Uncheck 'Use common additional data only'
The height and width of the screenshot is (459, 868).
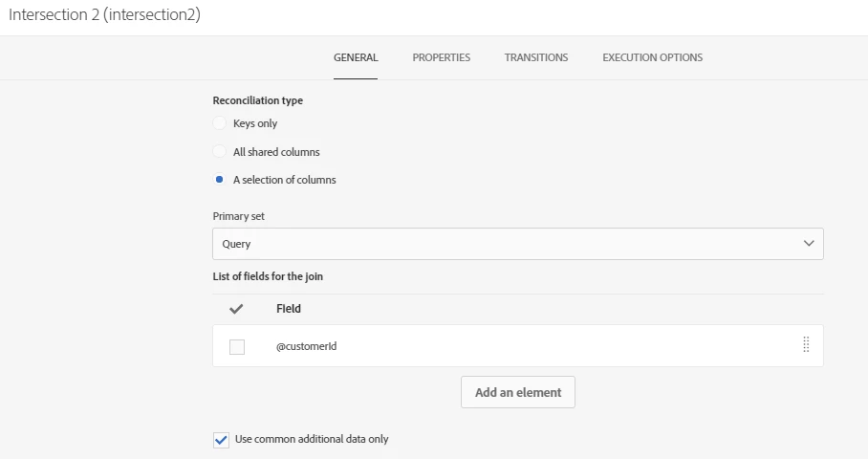[221, 440]
